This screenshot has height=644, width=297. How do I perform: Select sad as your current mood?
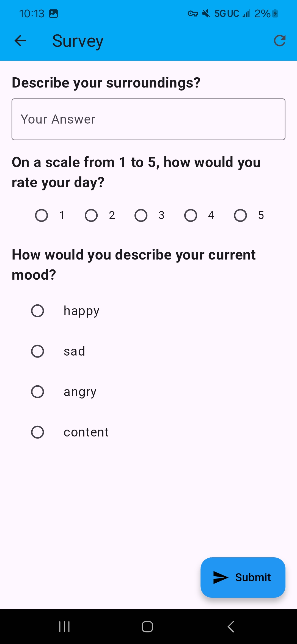coord(38,351)
